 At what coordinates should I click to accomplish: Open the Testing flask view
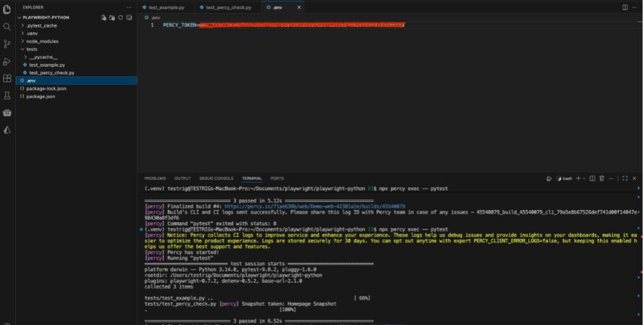8,95
